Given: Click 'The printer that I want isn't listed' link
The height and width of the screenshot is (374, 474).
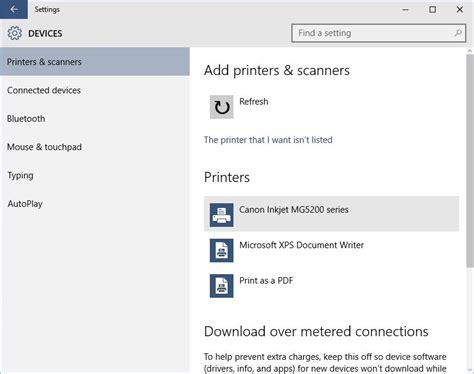Looking at the screenshot, I should point(268,140).
